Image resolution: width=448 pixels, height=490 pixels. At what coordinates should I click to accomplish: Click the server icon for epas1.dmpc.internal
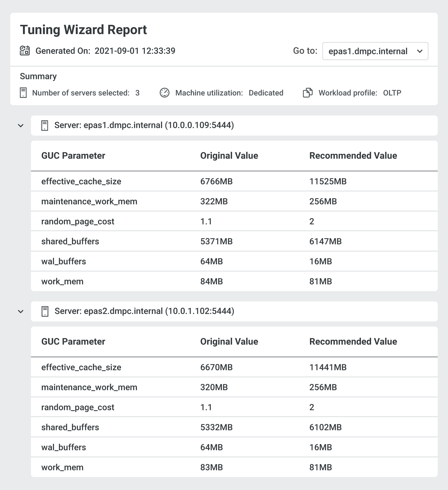point(45,125)
